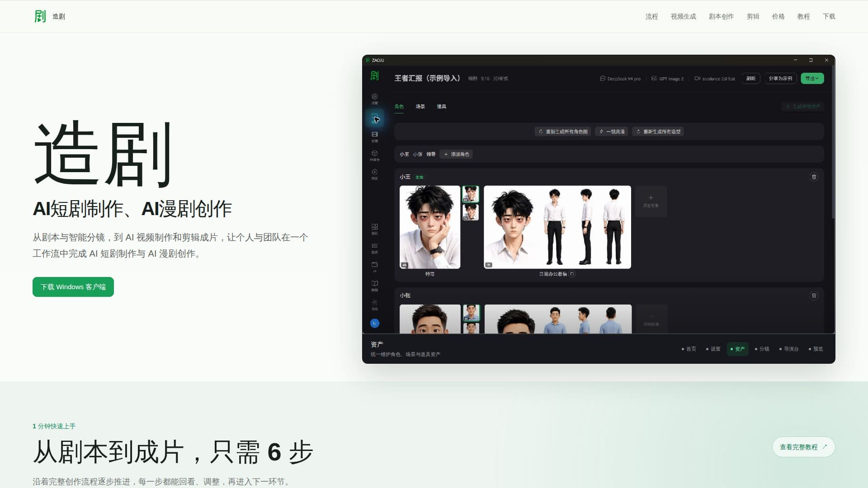The height and width of the screenshot is (488, 868).
Task: Click the seedance 2.0 fast video model selector
Action: (x=715, y=79)
